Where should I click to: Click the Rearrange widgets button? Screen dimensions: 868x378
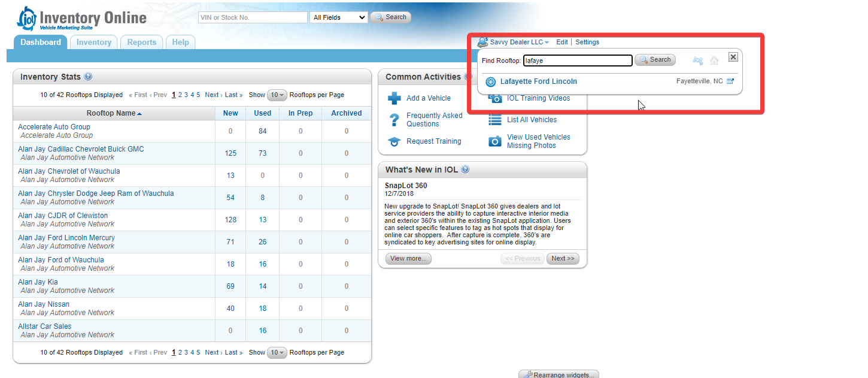[x=559, y=374]
